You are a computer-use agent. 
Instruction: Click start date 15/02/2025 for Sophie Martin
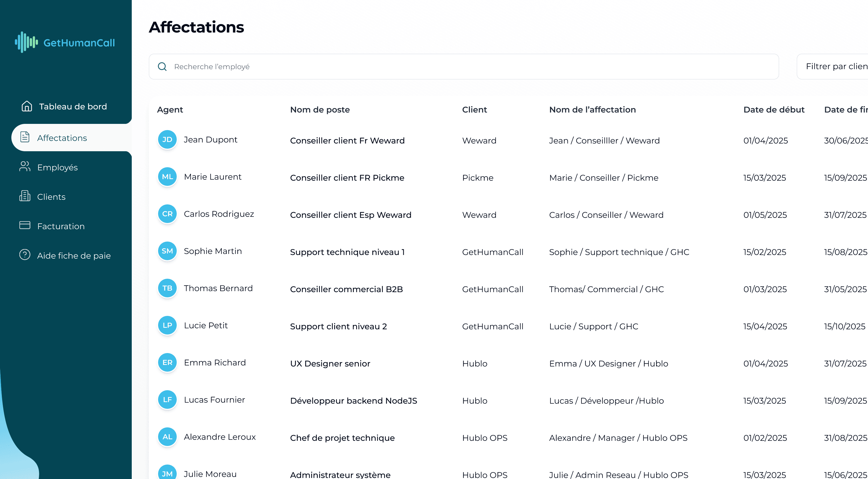[765, 252]
